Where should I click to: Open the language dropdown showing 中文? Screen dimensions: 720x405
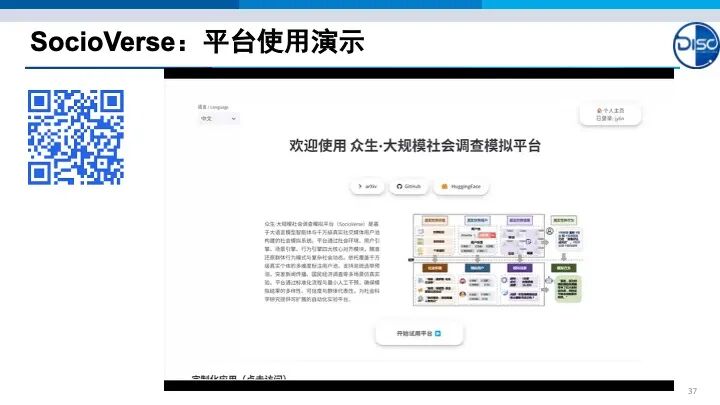point(218,118)
